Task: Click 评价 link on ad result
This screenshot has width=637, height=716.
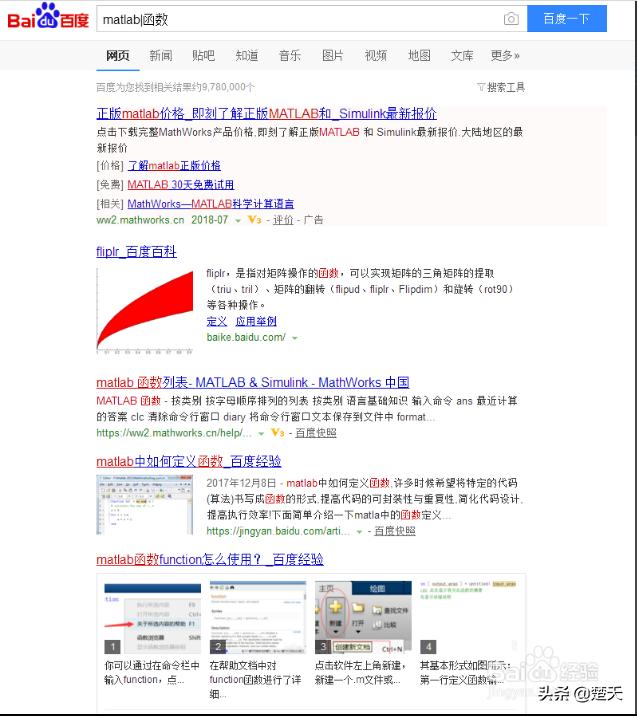Action: 283,220
